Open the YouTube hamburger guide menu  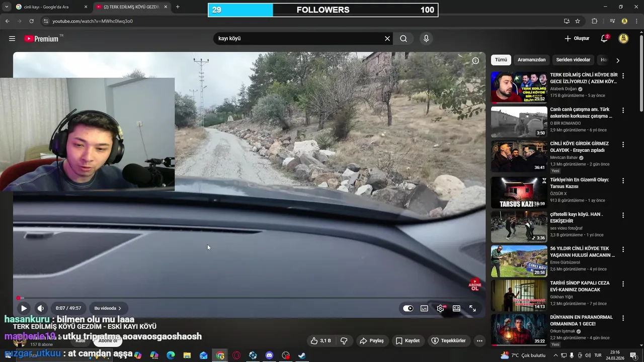click(x=12, y=39)
